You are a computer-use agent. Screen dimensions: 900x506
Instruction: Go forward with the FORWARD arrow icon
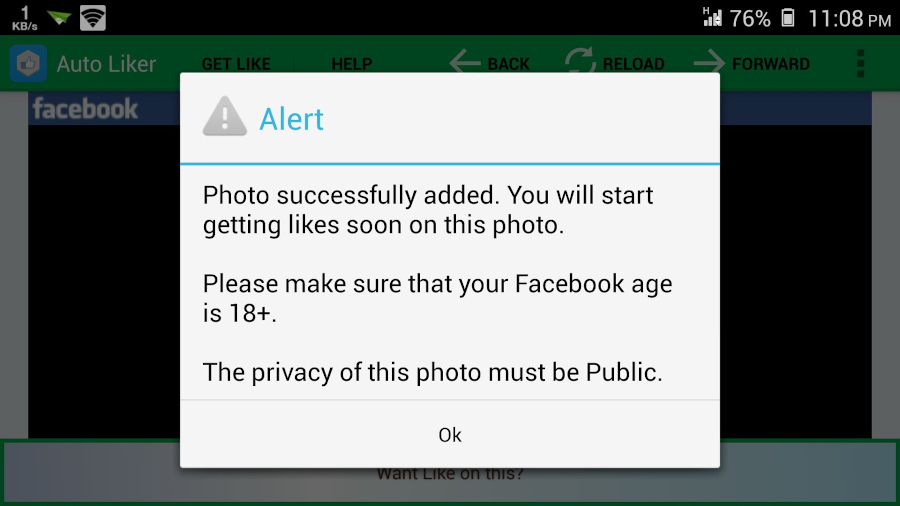[709, 61]
